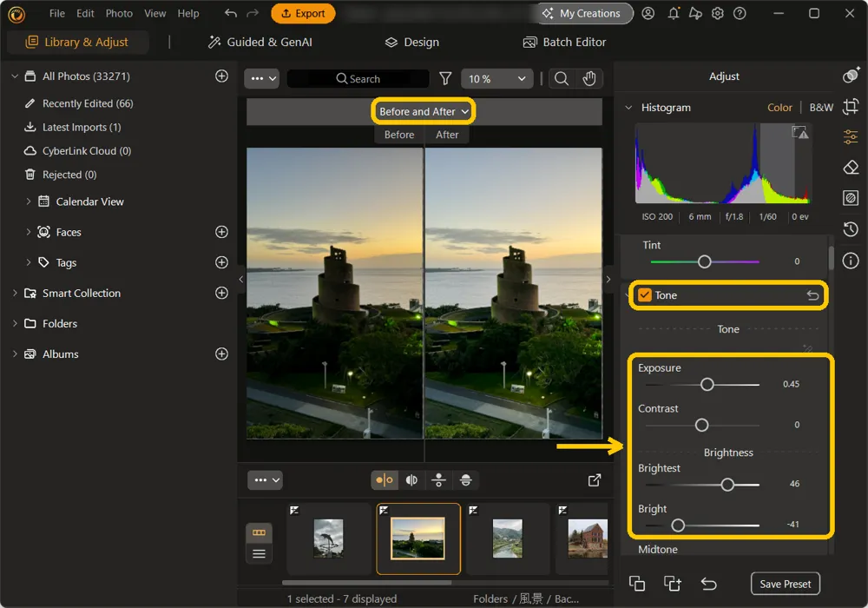The image size is (868, 608).
Task: Open the help question mark icon
Action: pyautogui.click(x=740, y=13)
